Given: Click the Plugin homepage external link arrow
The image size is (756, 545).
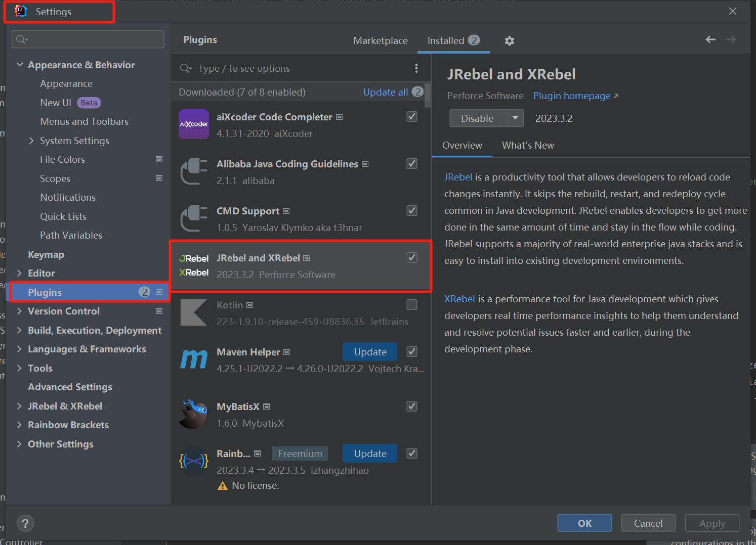Looking at the screenshot, I should click(x=616, y=96).
